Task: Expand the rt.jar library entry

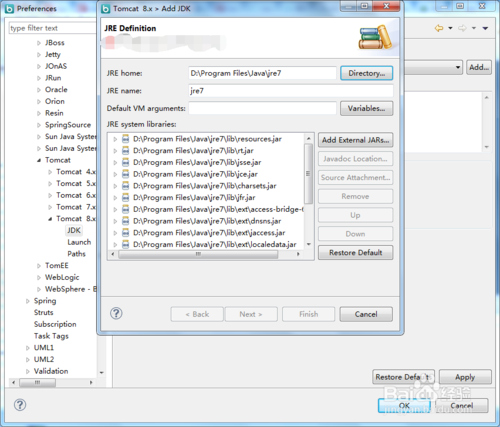Action: [x=115, y=151]
